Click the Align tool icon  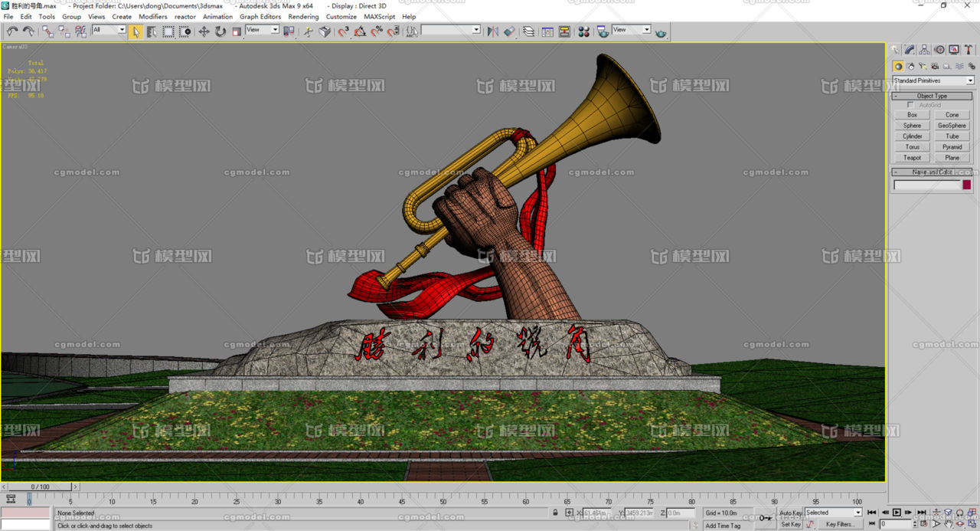[509, 31]
